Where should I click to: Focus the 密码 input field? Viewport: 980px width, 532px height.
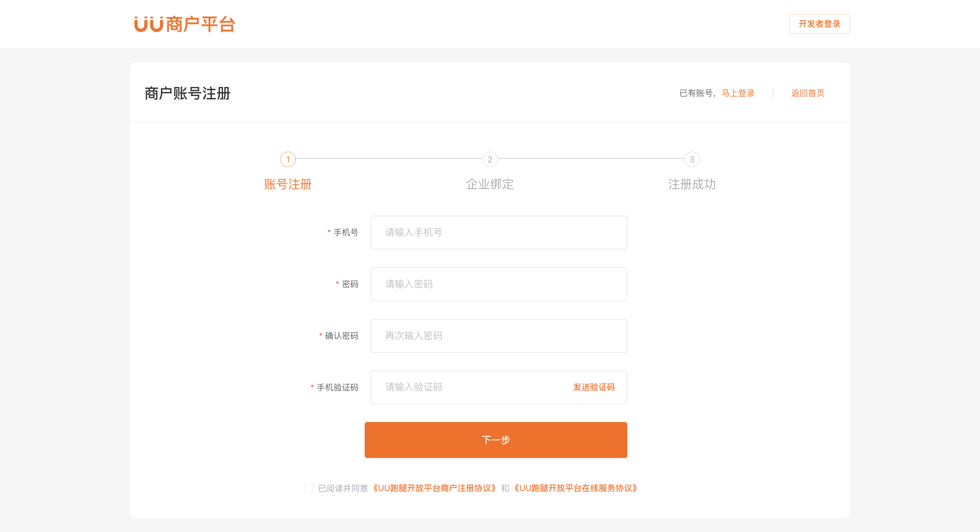(498, 284)
